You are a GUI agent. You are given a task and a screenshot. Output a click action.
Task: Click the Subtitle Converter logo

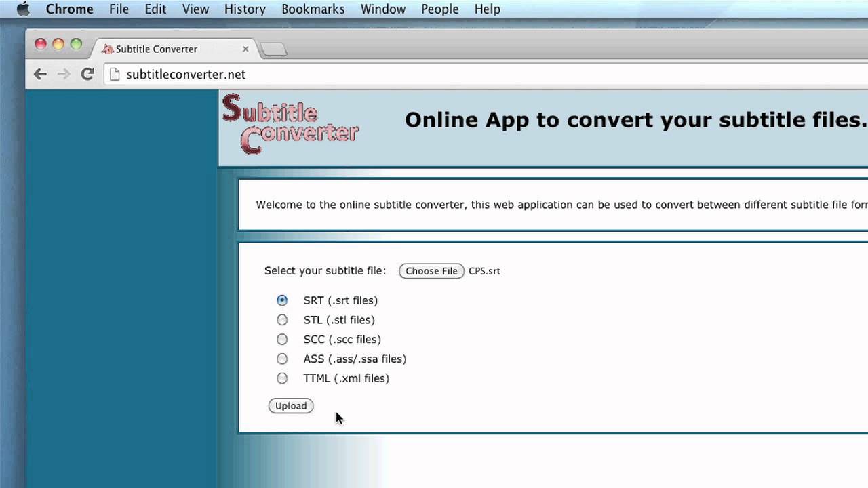click(290, 123)
